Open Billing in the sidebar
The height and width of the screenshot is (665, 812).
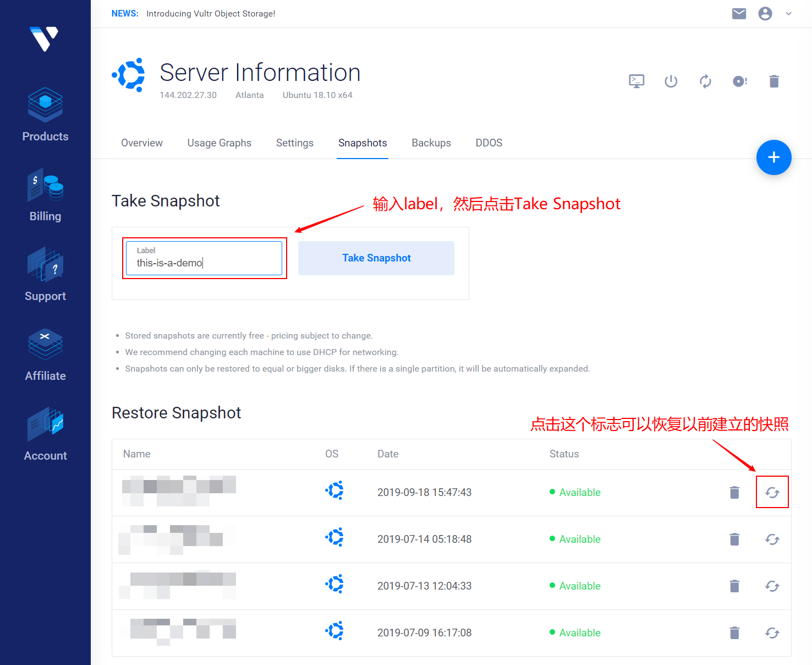(x=45, y=195)
